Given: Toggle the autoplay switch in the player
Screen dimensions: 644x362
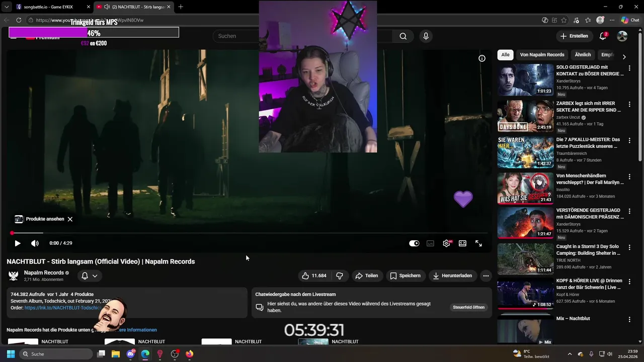Looking at the screenshot, I should 414,243.
